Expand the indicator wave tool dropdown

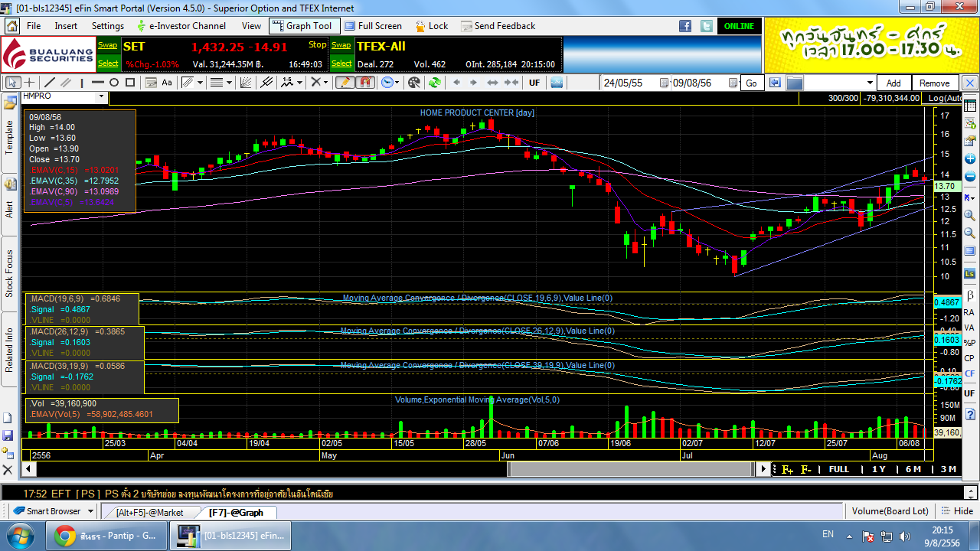point(299,83)
